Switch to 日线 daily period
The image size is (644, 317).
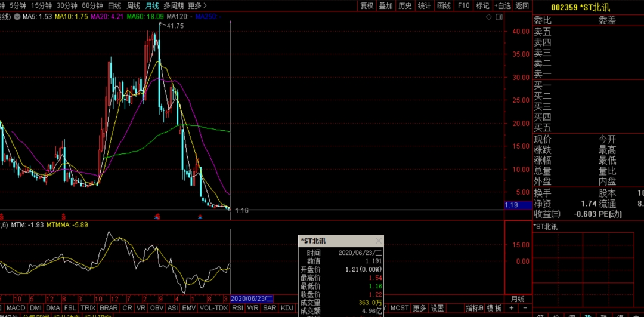click(114, 5)
